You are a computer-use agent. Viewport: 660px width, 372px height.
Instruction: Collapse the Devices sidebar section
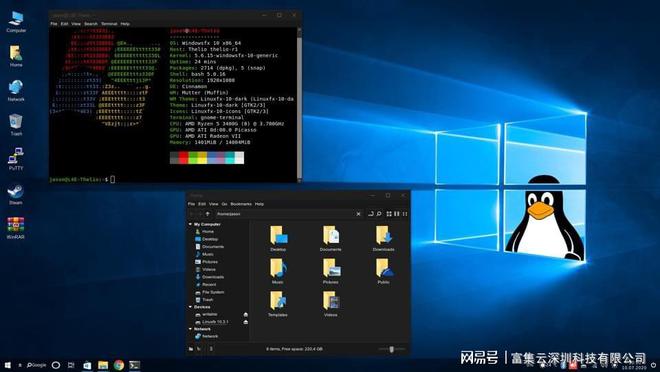click(x=191, y=307)
